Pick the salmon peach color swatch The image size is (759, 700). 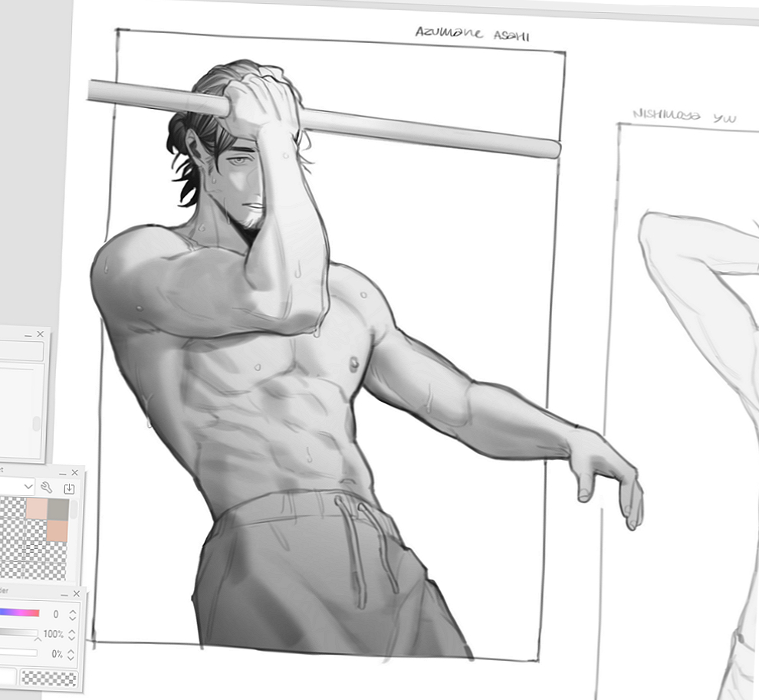(x=58, y=531)
